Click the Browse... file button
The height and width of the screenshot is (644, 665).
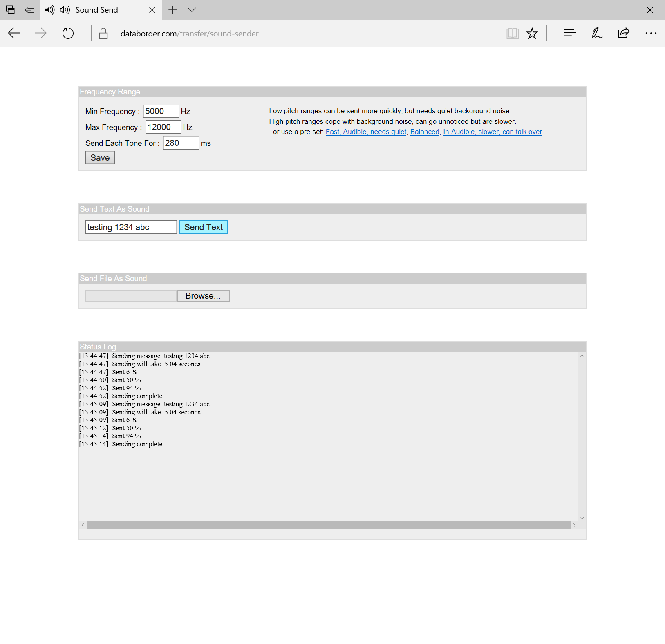(203, 296)
